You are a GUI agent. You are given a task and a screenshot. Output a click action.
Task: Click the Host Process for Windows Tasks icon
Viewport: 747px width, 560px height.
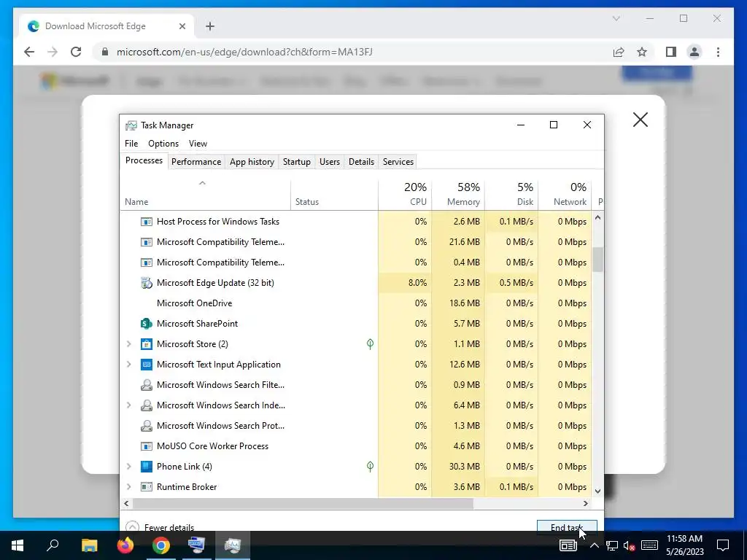(146, 222)
